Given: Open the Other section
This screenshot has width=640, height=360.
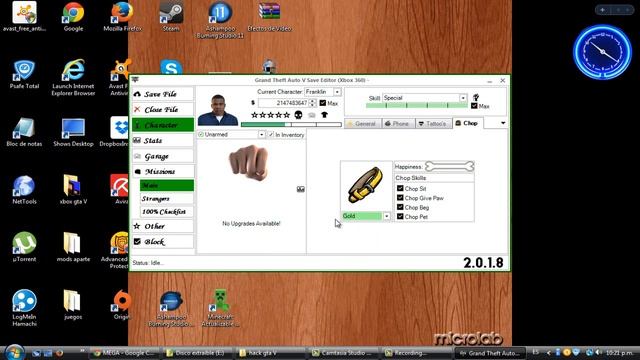Looking at the screenshot, I should (162, 226).
